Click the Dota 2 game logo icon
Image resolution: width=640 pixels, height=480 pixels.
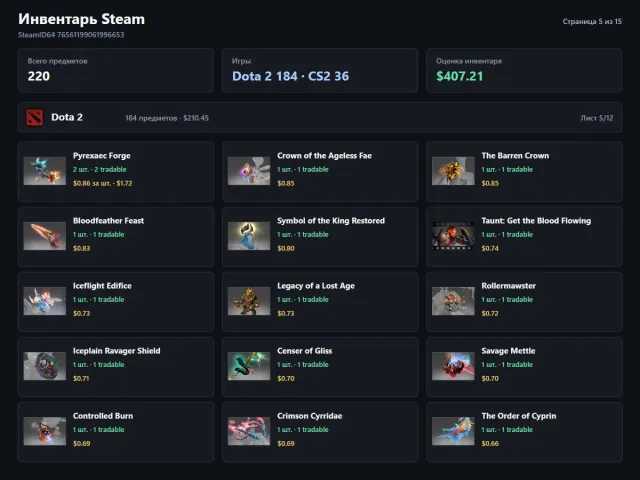[34, 118]
